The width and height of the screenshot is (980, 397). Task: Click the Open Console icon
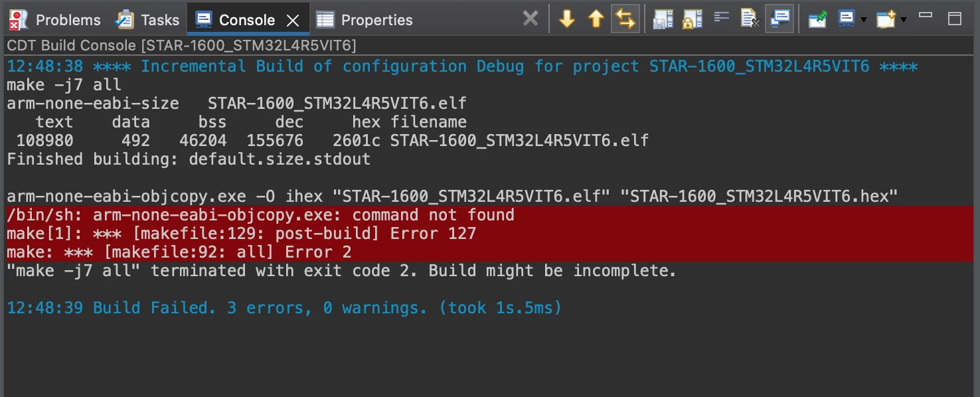tap(886, 19)
